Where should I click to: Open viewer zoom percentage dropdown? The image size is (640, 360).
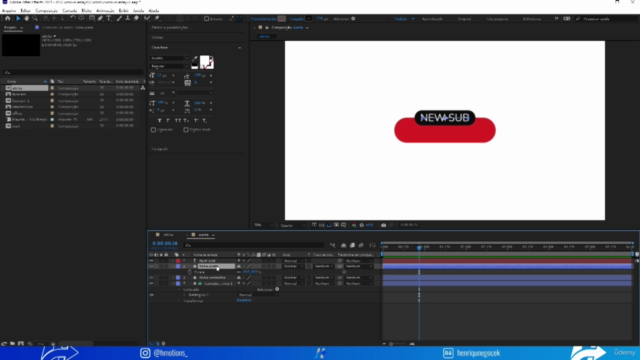(x=263, y=225)
